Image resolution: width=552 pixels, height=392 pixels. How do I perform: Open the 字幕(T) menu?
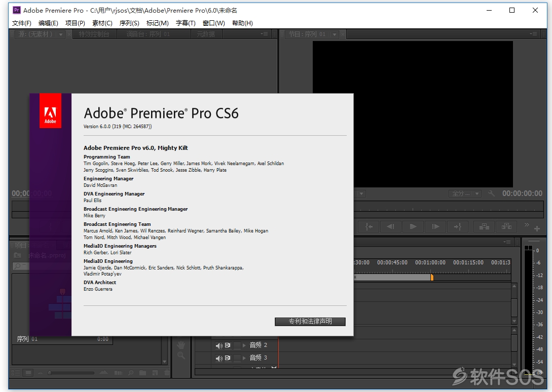click(x=186, y=23)
